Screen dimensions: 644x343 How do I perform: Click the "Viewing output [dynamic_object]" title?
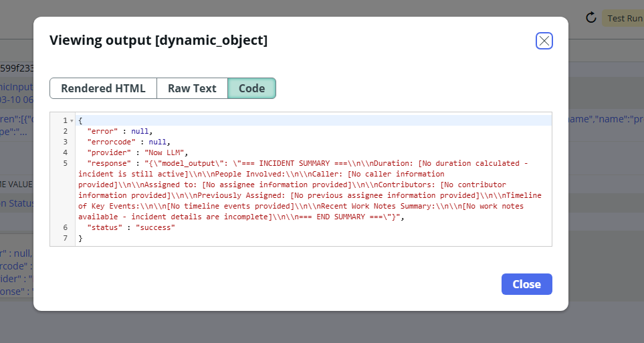pos(158,41)
